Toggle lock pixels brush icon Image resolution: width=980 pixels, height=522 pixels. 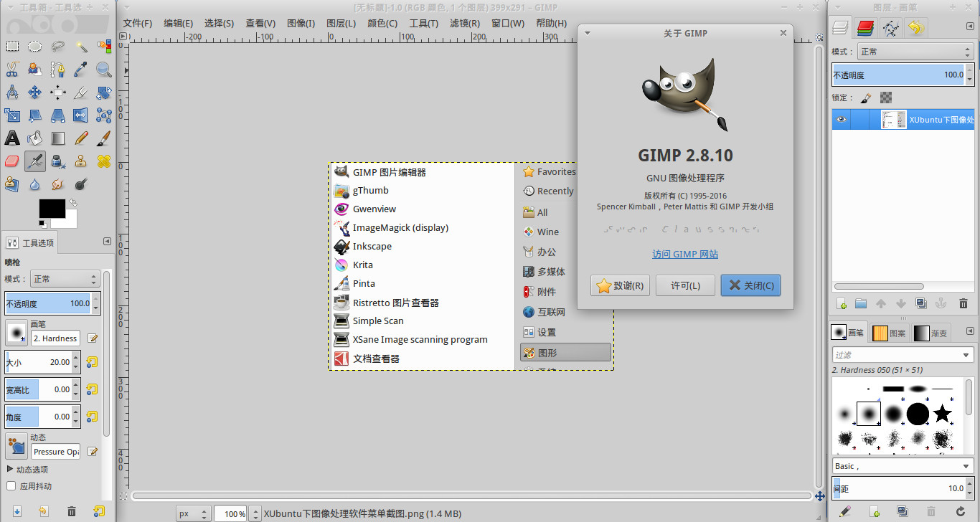coord(866,98)
